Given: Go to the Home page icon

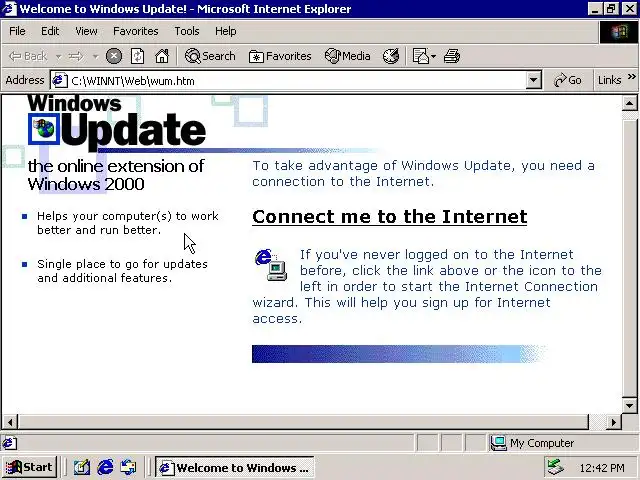Looking at the screenshot, I should tap(162, 56).
